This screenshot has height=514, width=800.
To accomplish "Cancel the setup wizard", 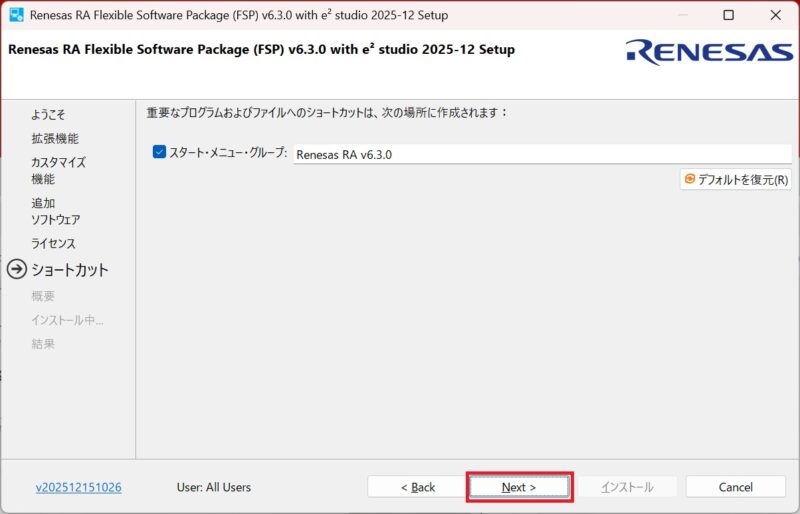I will pos(735,487).
